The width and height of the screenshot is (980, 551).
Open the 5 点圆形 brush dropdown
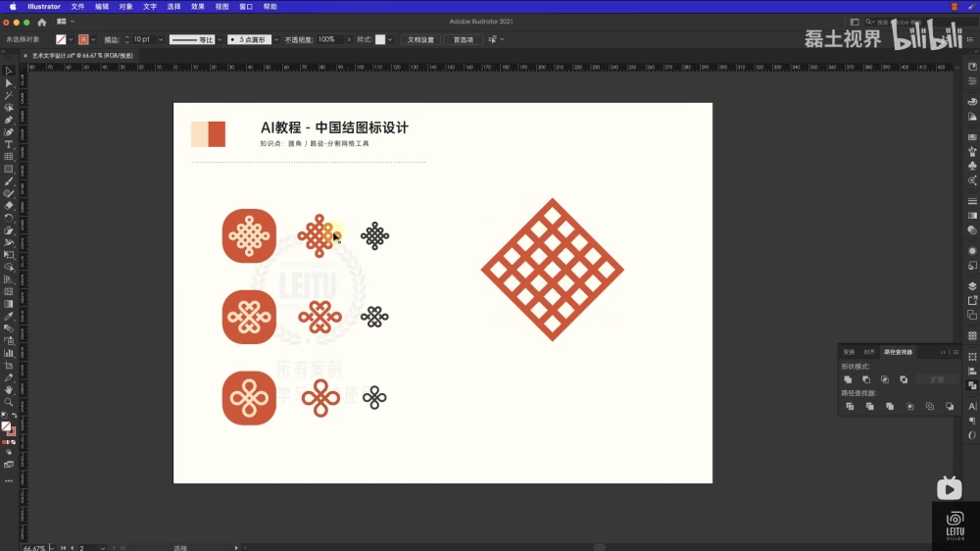[x=276, y=39]
